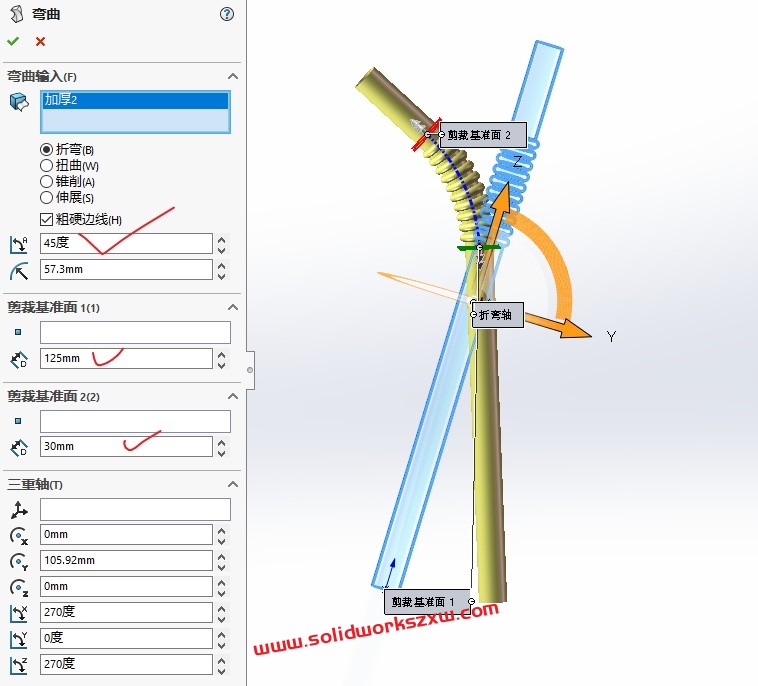Decrease the 30mm trim distance spinner

tap(221, 452)
